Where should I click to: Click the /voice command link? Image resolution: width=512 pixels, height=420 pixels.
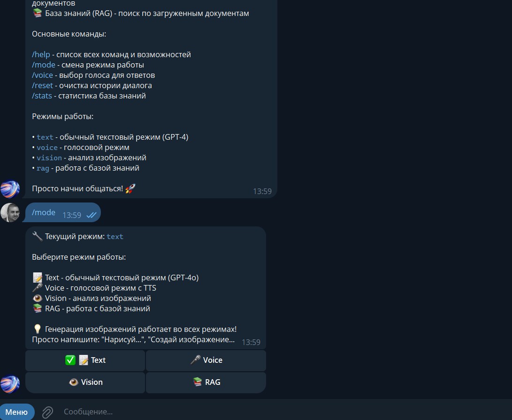(42, 75)
